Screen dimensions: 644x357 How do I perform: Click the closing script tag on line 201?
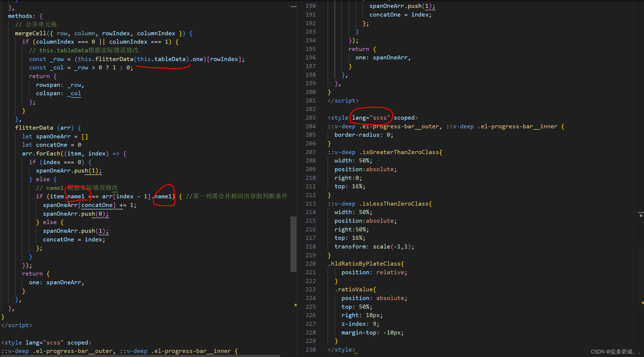343,101
